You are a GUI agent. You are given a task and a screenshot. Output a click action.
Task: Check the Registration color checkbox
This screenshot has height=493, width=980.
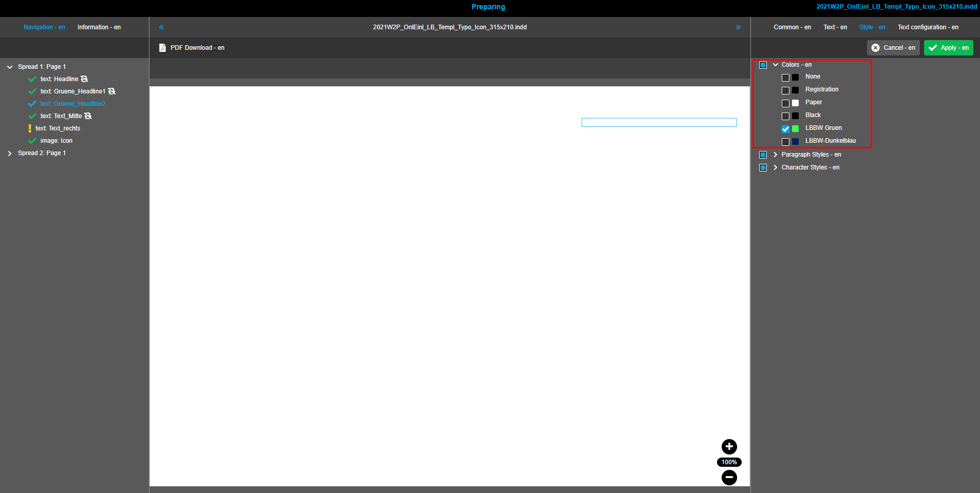pos(785,90)
